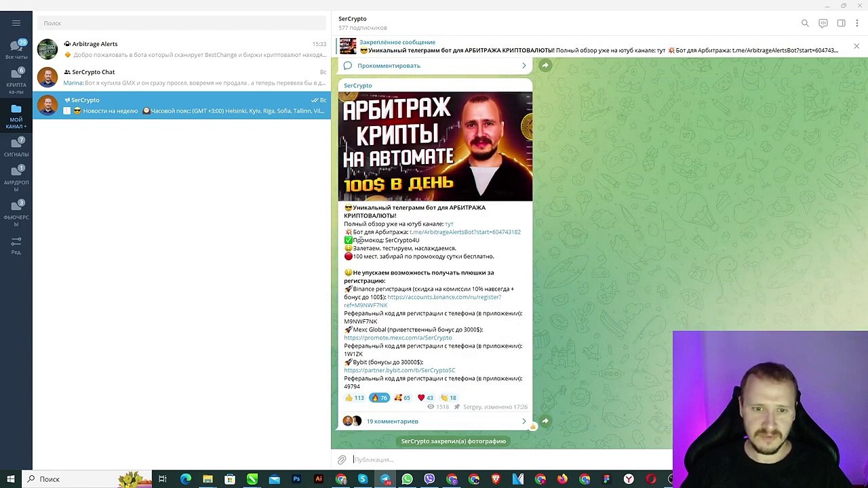The height and width of the screenshot is (488, 868).
Task: Open Task View on the taskbar
Action: pyautogui.click(x=163, y=479)
